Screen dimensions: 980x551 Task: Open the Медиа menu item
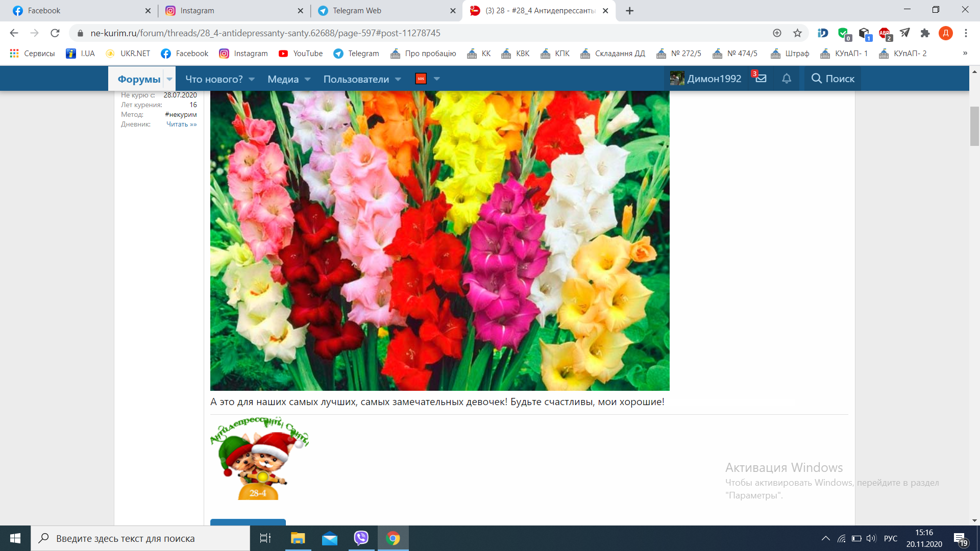[x=283, y=79]
